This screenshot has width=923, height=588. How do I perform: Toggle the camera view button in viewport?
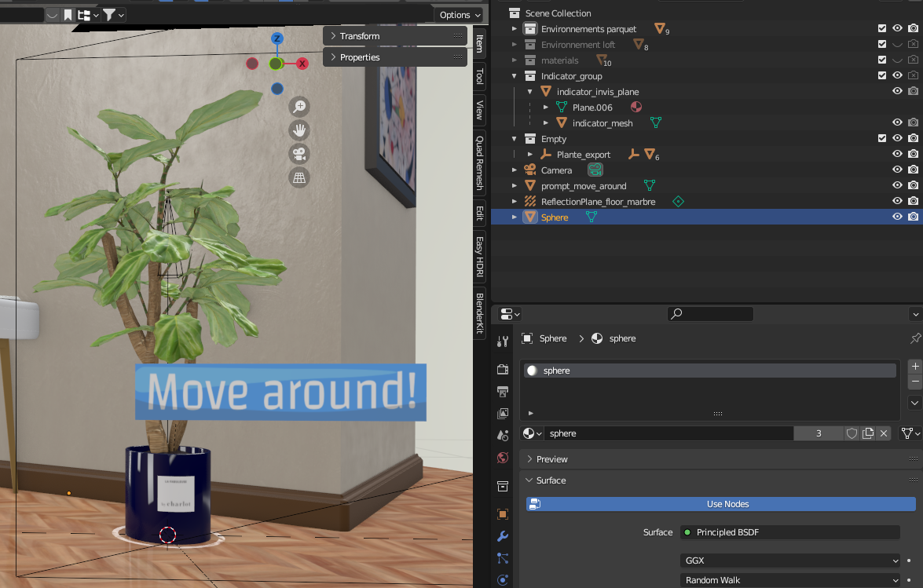point(299,154)
